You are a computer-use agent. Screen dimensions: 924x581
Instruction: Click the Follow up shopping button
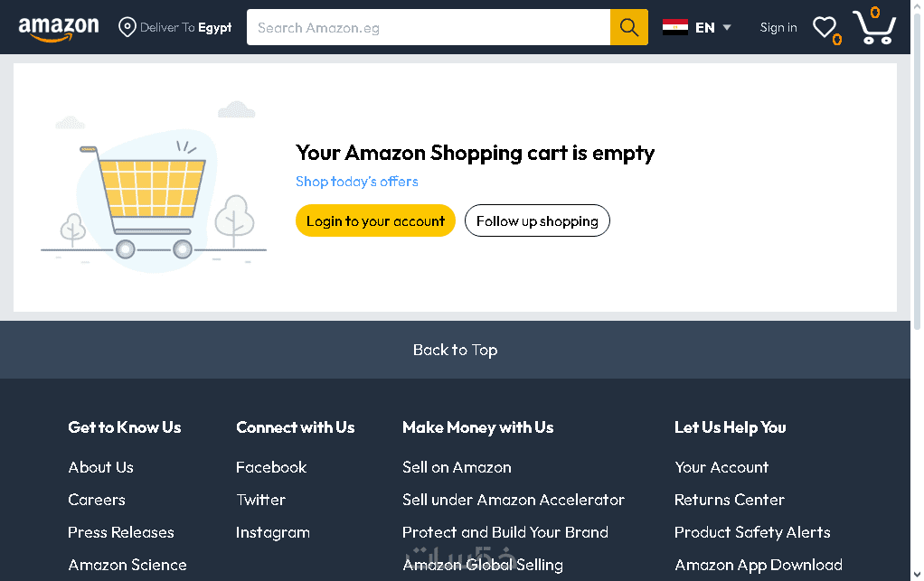coord(537,221)
